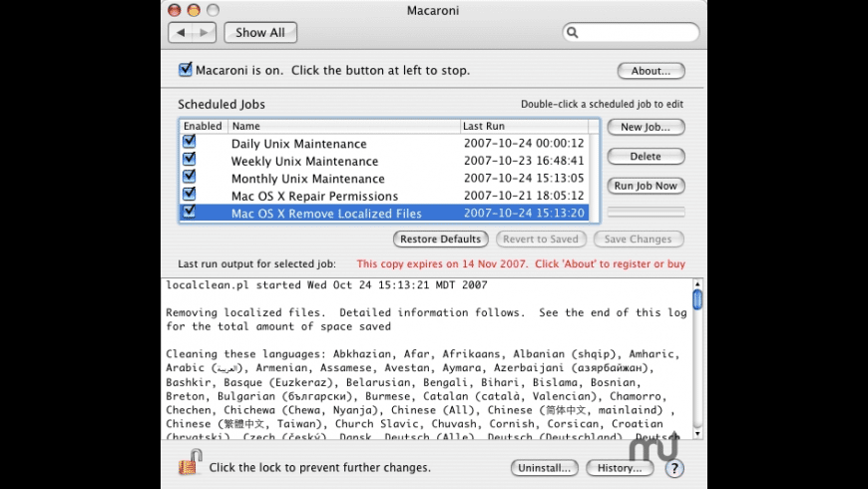Select the Monthly Unix Maintenance job
Screen dimensions: 868x489
(384, 179)
